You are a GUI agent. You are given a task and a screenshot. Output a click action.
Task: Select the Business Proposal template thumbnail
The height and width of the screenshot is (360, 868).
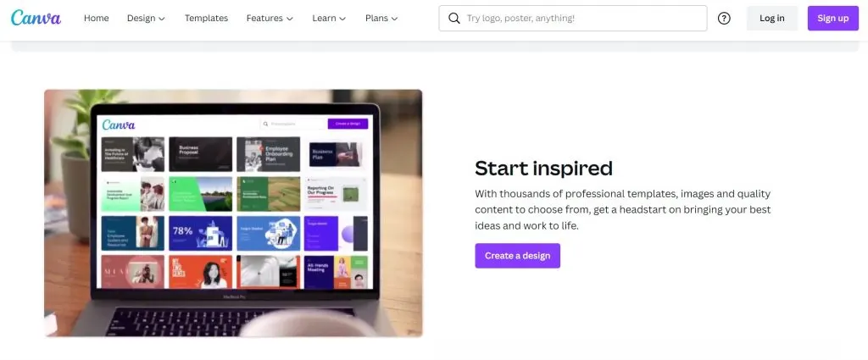click(200, 154)
